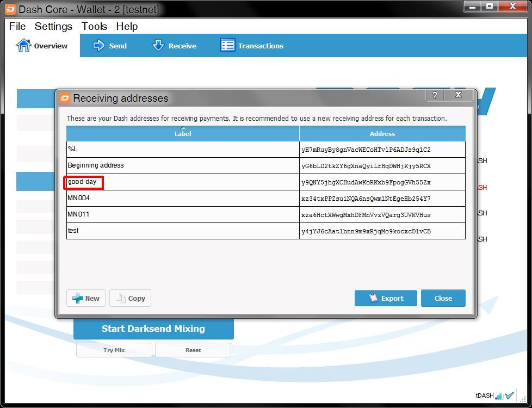Select the MN011 label cell
The width and height of the screenshot is (532, 408).
point(183,214)
